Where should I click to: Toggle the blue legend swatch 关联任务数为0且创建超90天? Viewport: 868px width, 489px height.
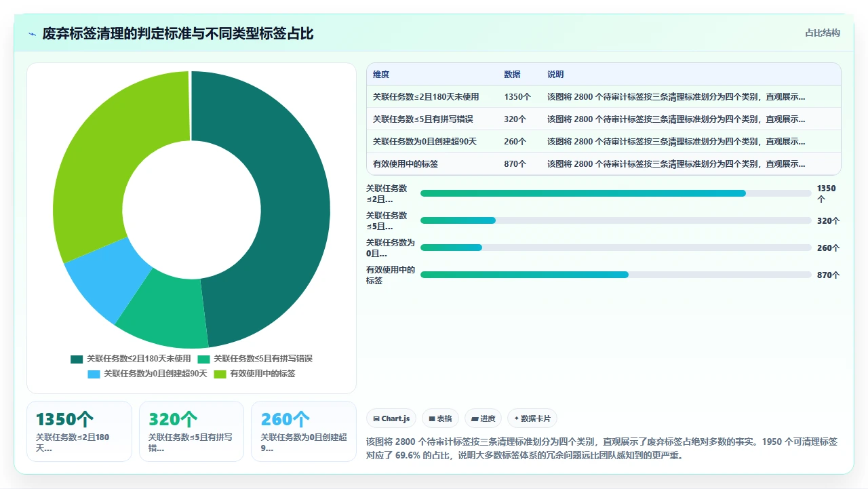(94, 374)
